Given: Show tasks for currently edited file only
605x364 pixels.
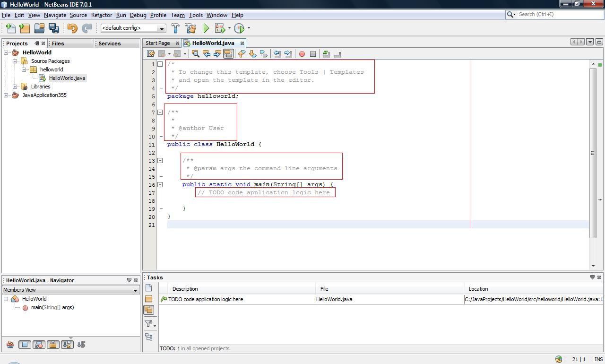Looking at the screenshot, I should [148, 287].
